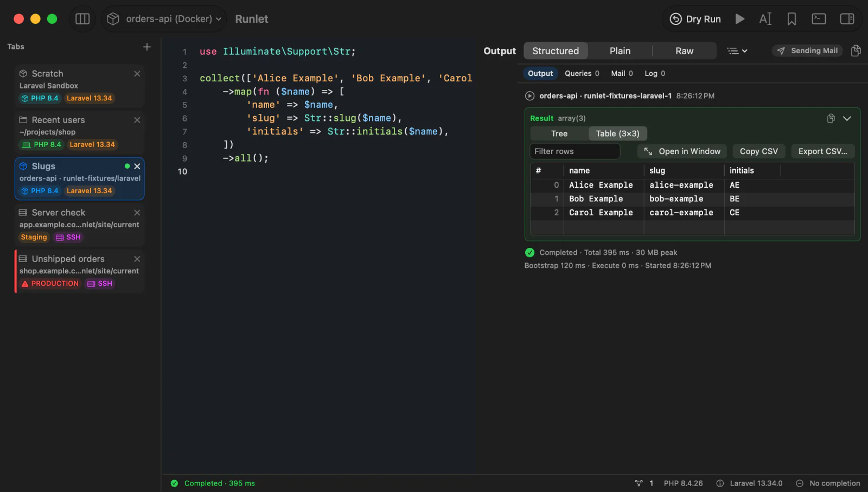Click the No completion status item
868x492 pixels.
pos(828,483)
